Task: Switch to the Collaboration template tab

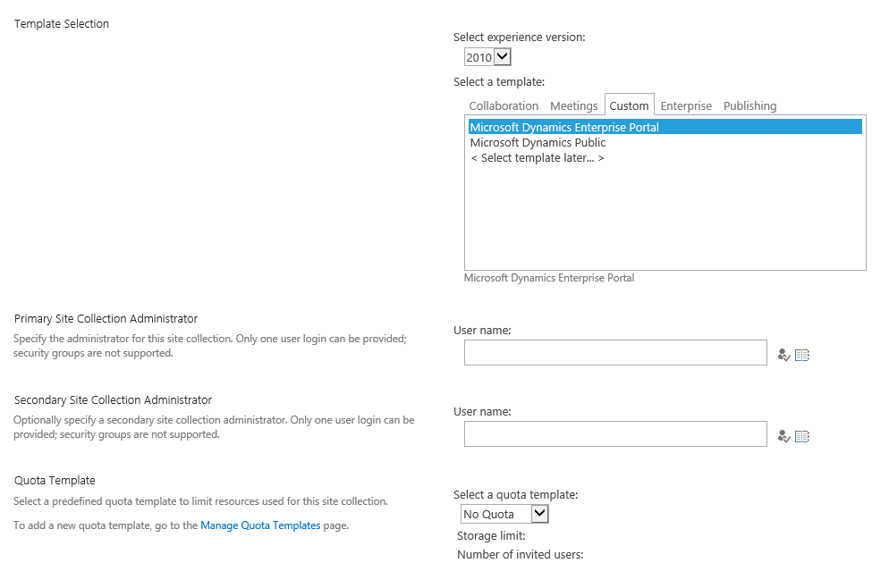Action: coord(504,105)
